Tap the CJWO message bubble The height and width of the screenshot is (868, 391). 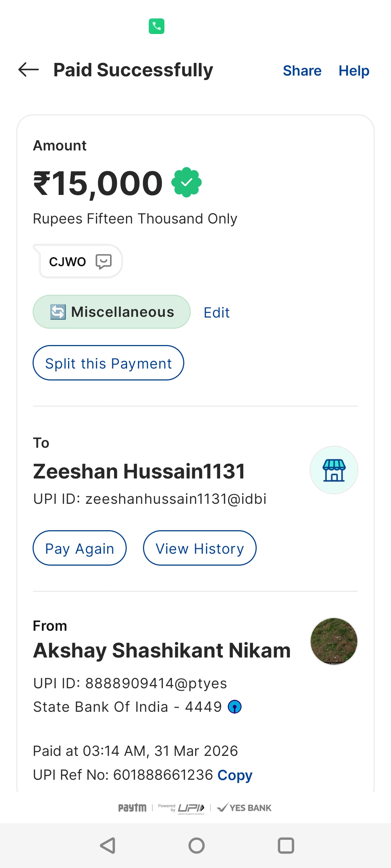pyautogui.click(x=68, y=261)
